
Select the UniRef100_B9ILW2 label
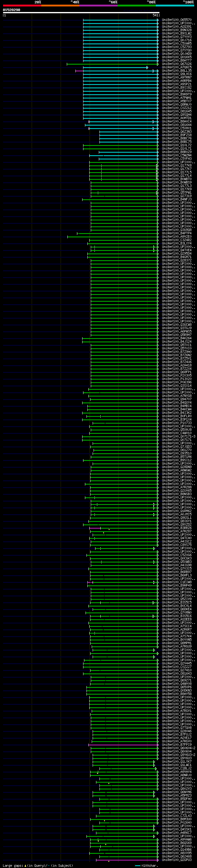[177, 33]
